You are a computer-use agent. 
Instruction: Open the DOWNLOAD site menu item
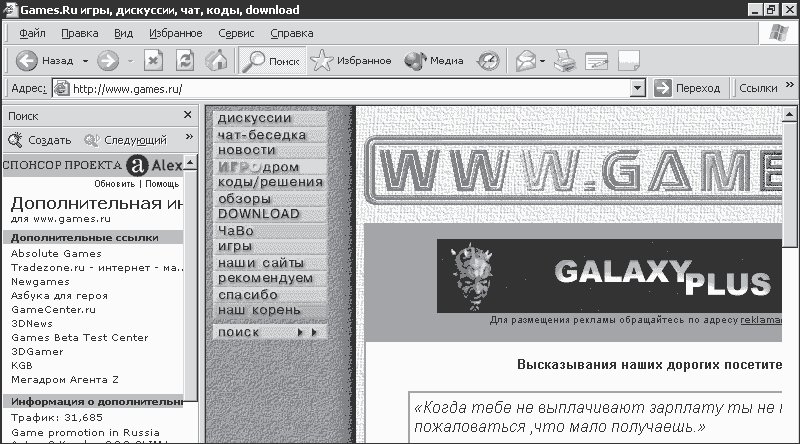[x=270, y=214]
